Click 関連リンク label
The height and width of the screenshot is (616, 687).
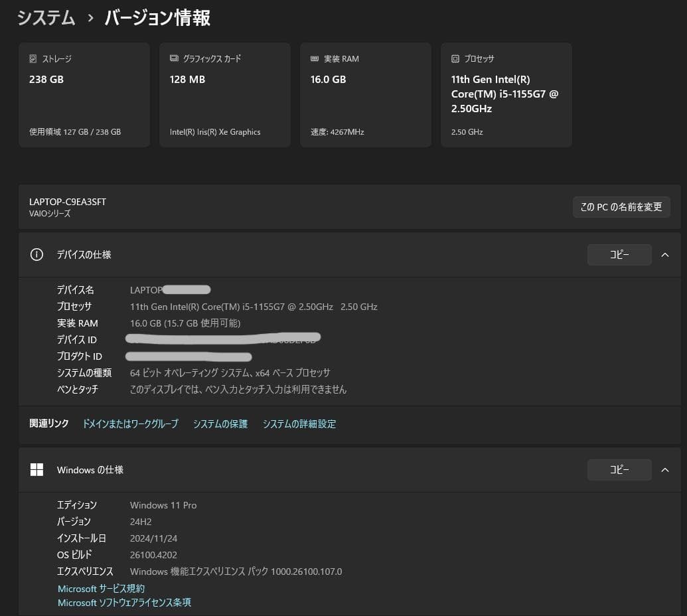(x=49, y=424)
